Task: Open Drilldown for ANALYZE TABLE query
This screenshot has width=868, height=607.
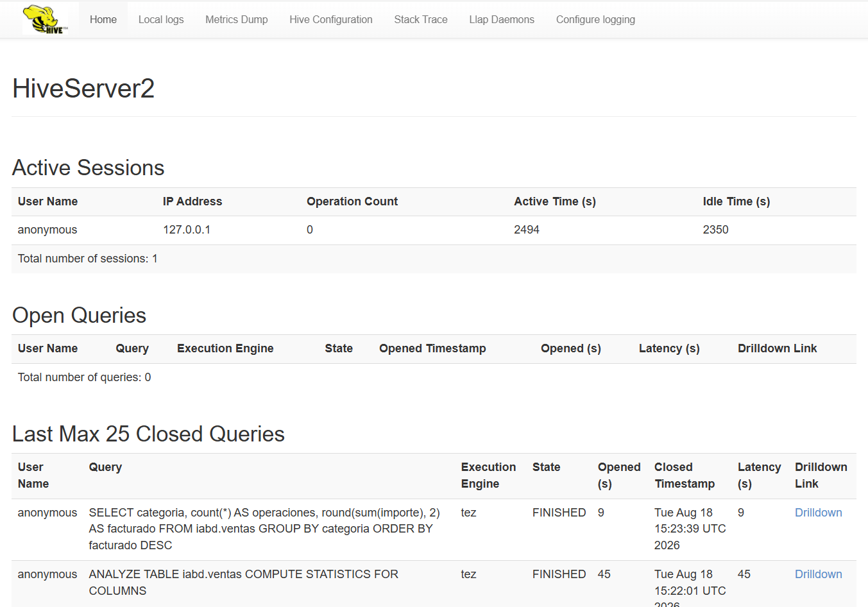Action: click(818, 574)
